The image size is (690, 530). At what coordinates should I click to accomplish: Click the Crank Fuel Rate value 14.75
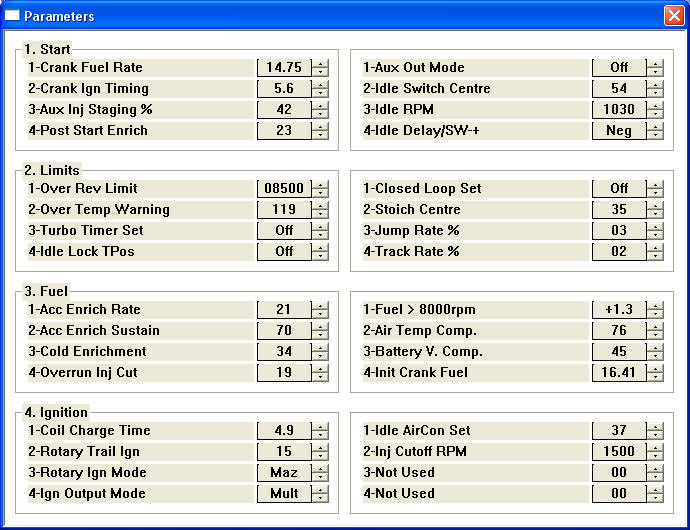(x=284, y=68)
